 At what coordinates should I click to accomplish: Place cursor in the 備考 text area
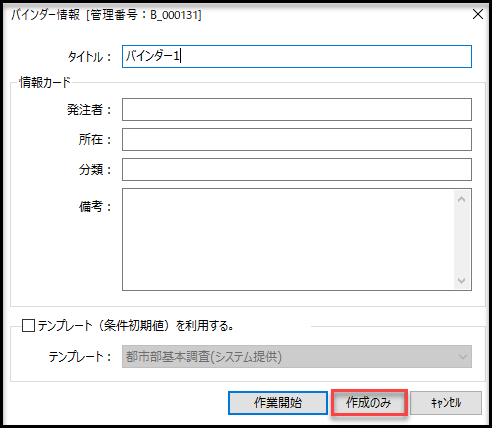click(288, 239)
